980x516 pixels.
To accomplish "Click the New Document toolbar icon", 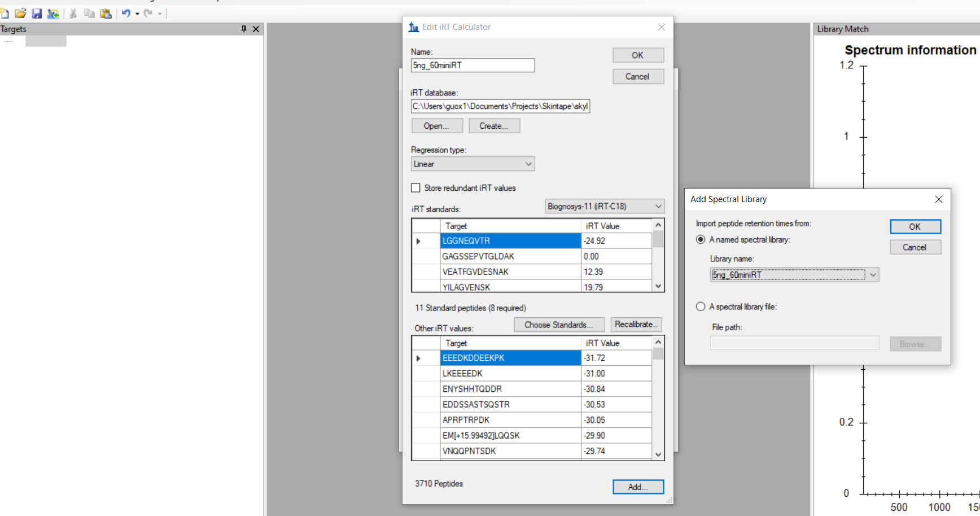I will point(5,14).
